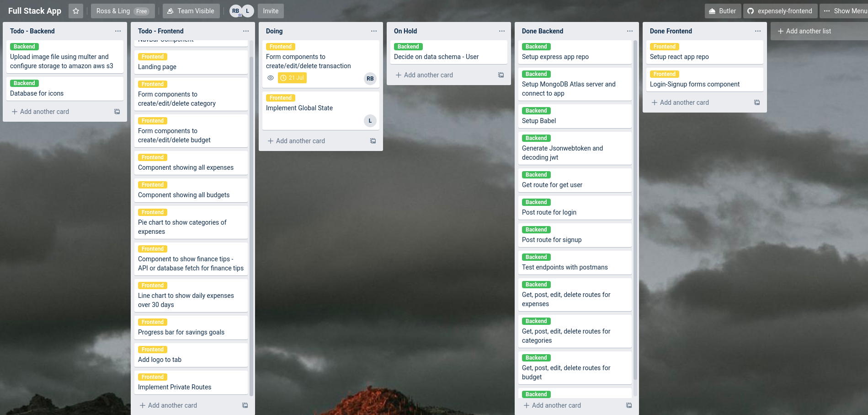Open Form components create/edit/delete budget card
This screenshot has height=415, width=868.
pos(191,131)
